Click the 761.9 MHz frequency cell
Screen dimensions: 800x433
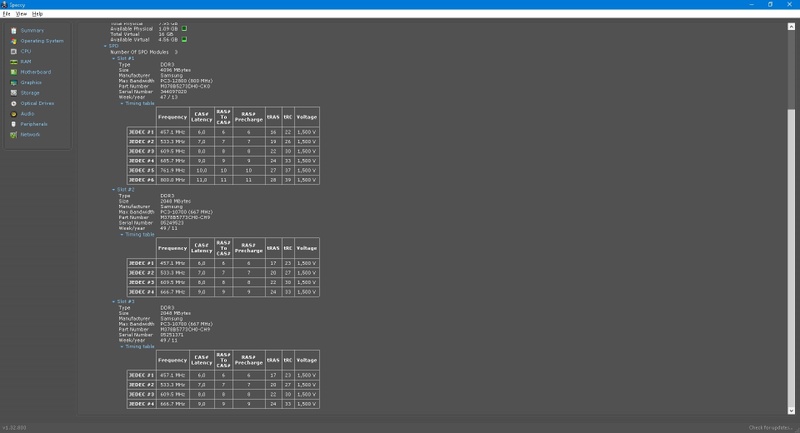[172, 170]
